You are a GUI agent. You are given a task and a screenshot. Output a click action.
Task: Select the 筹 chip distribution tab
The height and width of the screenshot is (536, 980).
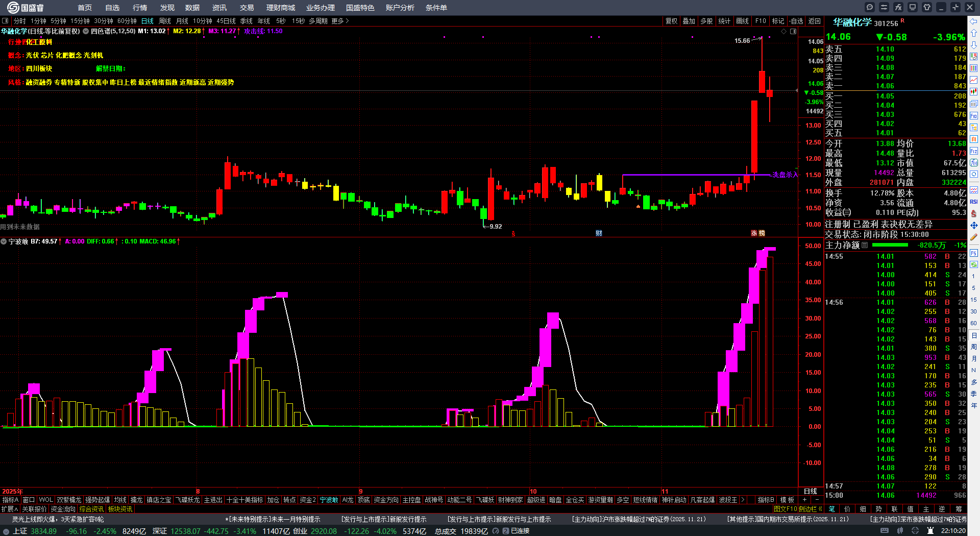click(959, 509)
